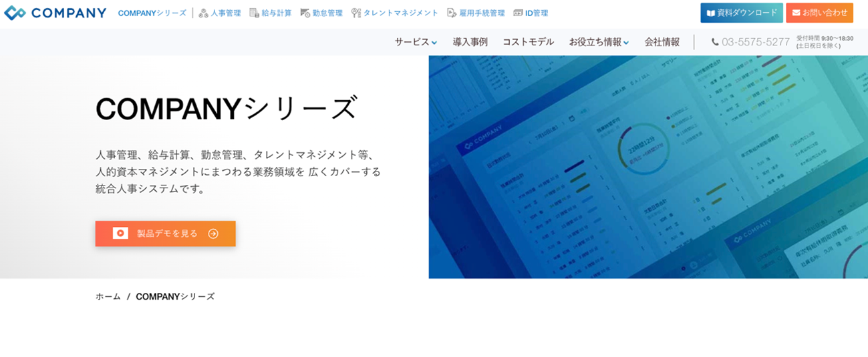The height and width of the screenshot is (357, 868).
Task: Click the phone icon beside 03-5575-5277
Action: point(715,42)
